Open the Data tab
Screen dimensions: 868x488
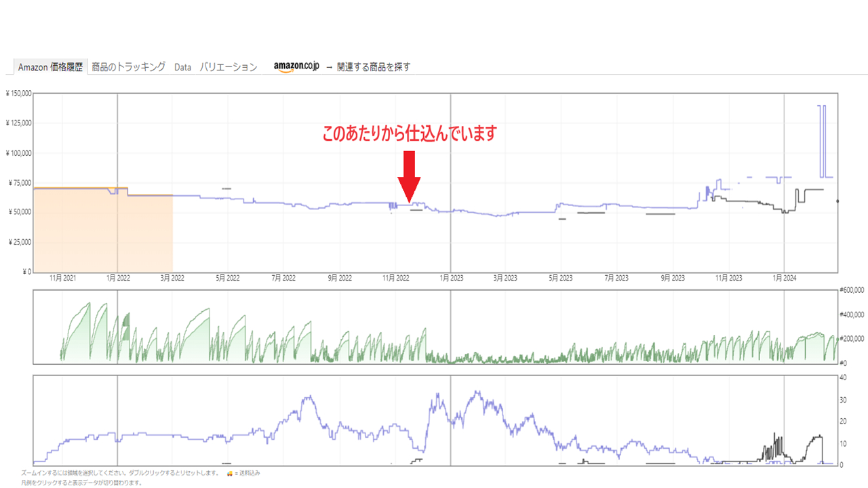pos(182,66)
